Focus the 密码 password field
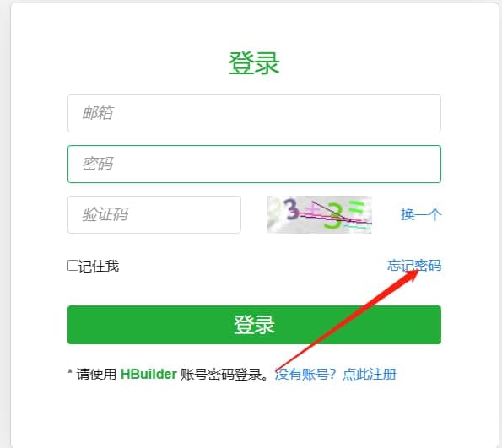The image size is (502, 448). [x=254, y=164]
